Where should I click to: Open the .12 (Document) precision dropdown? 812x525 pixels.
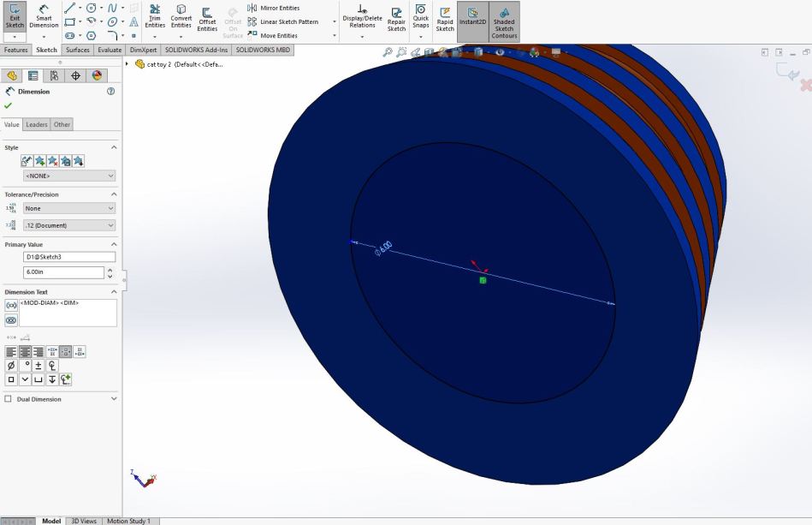click(x=69, y=225)
